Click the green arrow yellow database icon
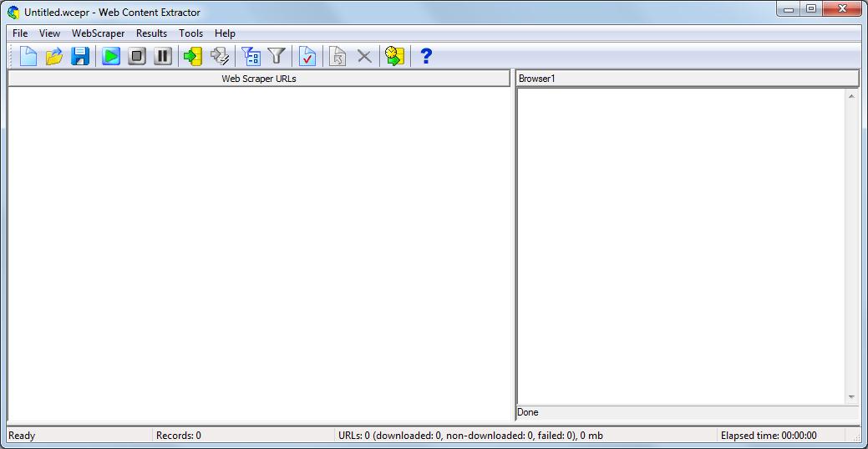Viewport: 868px width, 449px height. click(193, 56)
